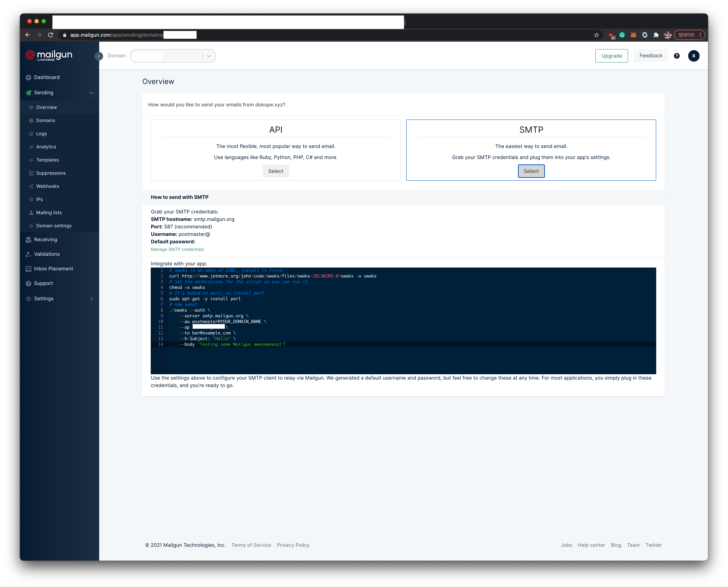The image size is (728, 587).
Task: Open help question mark icon in header
Action: coord(677,56)
